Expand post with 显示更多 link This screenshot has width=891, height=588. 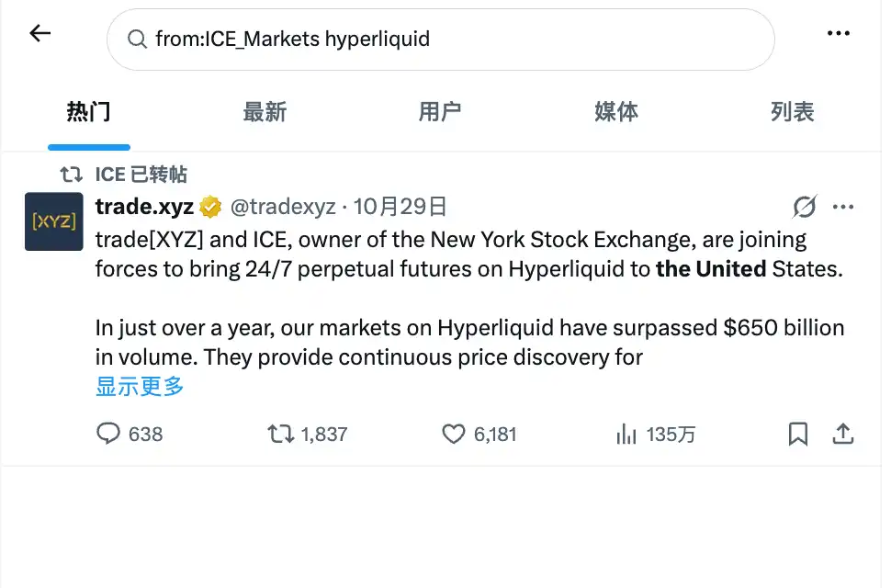pyautogui.click(x=140, y=387)
